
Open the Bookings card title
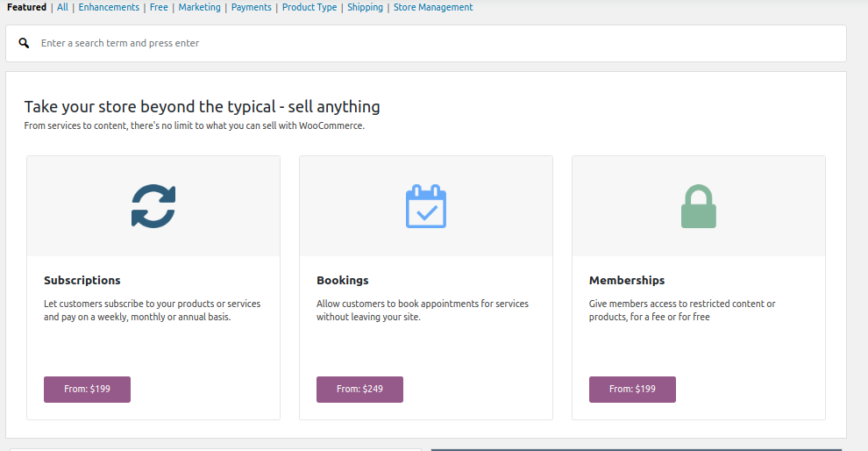coord(343,281)
